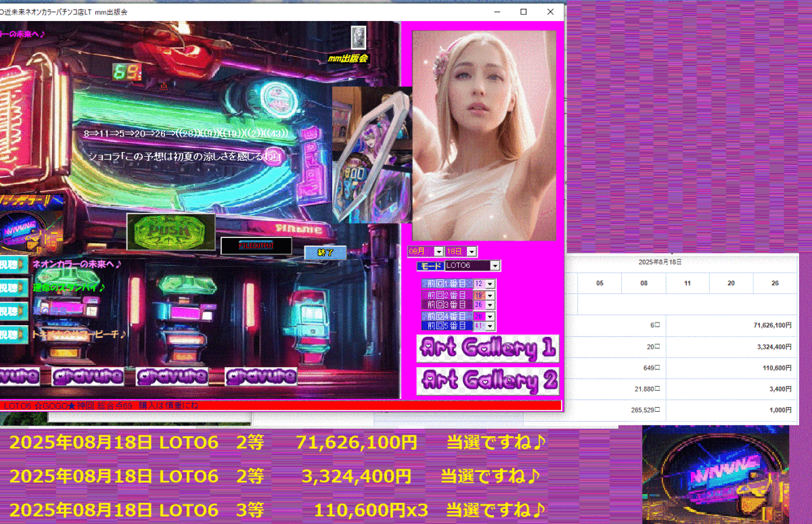Click the 71,626,100円 table cell

732,325
